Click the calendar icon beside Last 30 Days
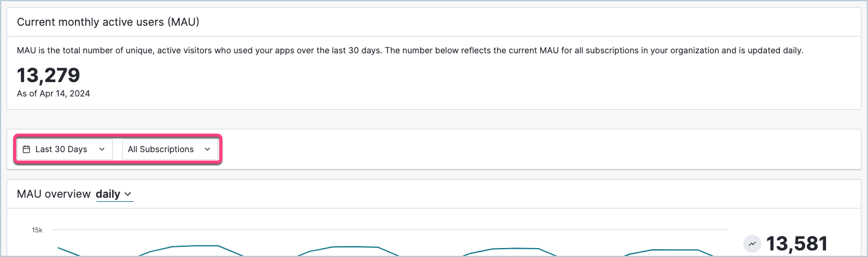This screenshot has width=868, height=257. click(26, 149)
